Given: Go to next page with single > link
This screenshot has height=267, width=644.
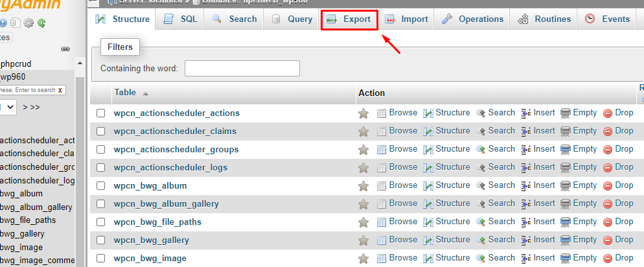Looking at the screenshot, I should pyautogui.click(x=25, y=107).
